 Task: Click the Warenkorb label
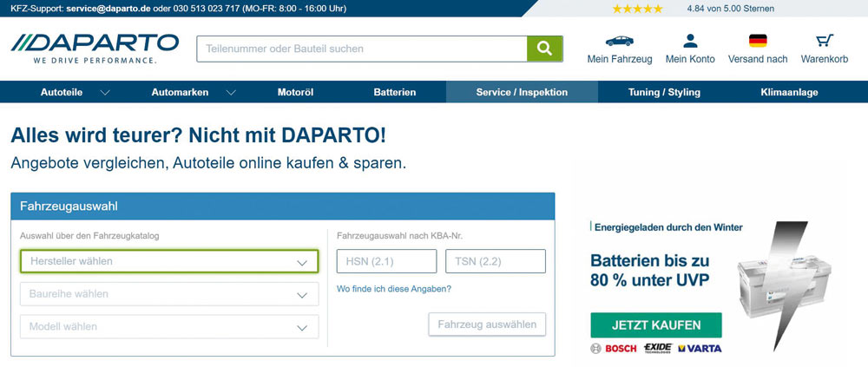click(x=825, y=59)
